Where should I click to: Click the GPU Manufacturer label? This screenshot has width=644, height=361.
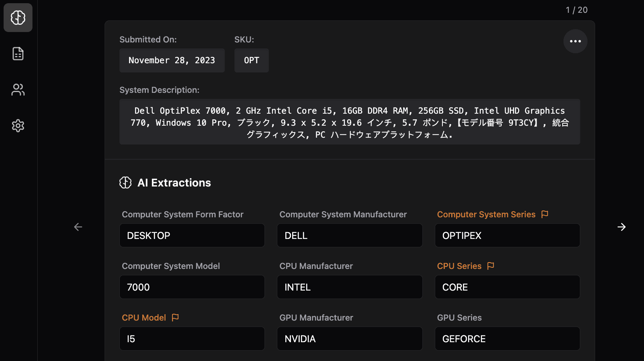point(316,318)
